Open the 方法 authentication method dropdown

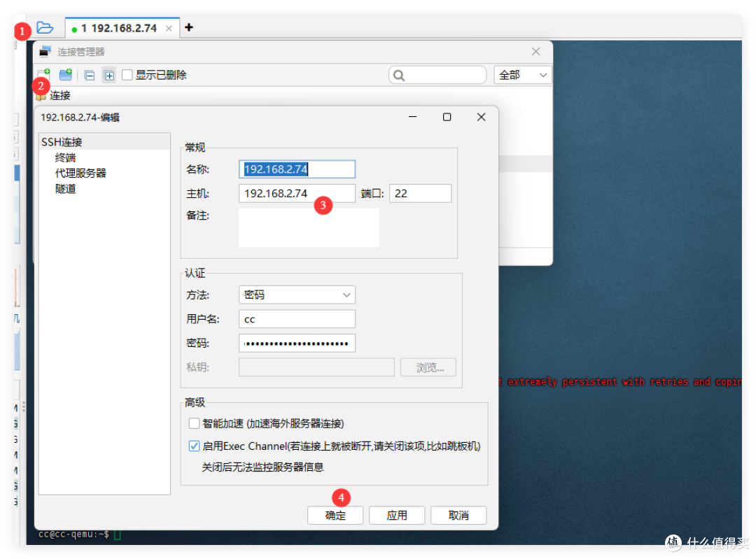297,295
